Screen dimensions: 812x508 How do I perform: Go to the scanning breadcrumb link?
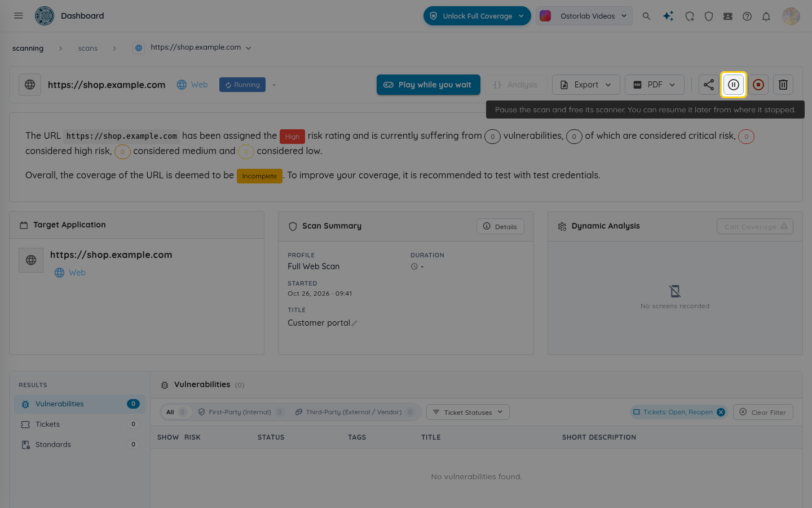[28, 49]
